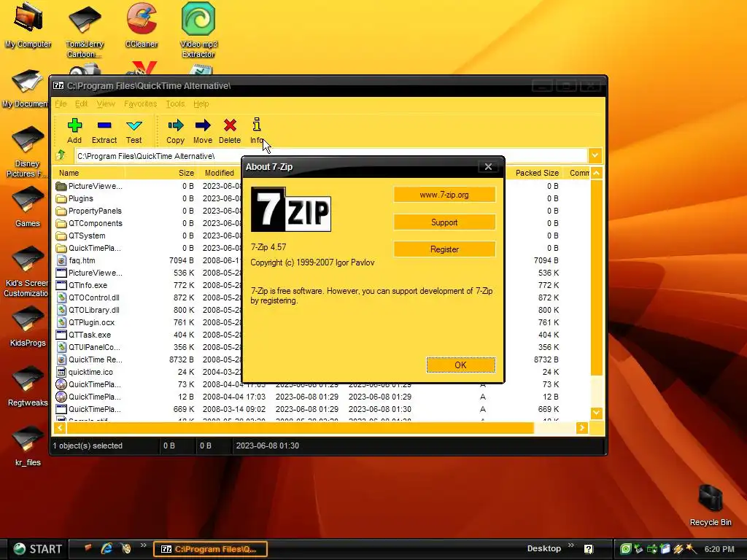Open the Tools menu
Viewport: 747px width, 560px height.
point(175,104)
